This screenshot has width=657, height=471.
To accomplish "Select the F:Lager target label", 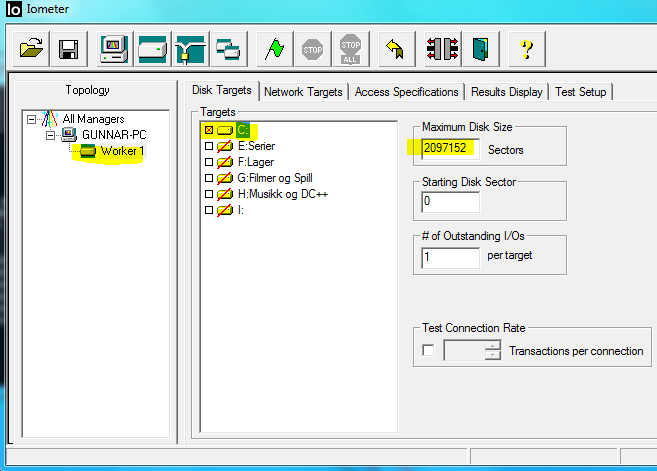I will point(256,162).
